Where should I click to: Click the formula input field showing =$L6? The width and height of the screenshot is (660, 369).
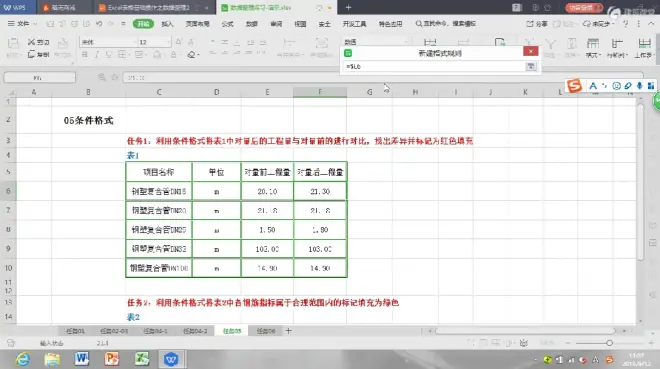click(x=434, y=66)
